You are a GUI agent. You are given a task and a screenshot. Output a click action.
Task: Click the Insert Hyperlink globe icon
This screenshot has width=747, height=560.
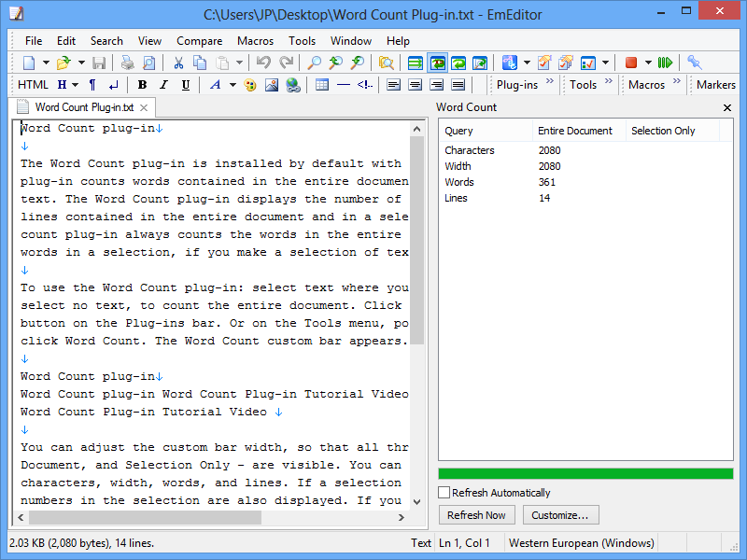[293, 85]
